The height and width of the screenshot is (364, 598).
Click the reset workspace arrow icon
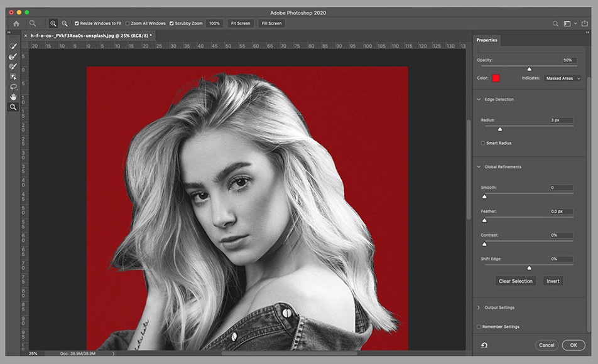(484, 345)
